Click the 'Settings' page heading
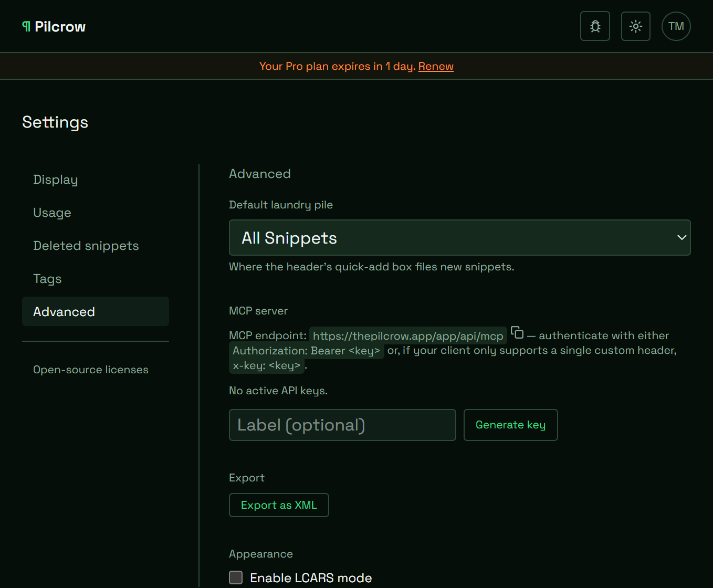This screenshot has width=713, height=588. pos(55,122)
